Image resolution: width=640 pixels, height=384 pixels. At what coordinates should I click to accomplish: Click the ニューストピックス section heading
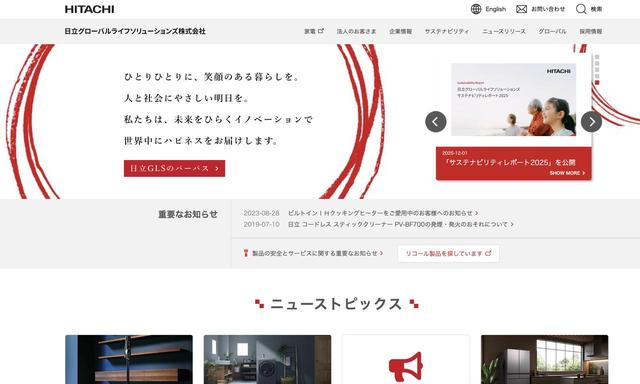coord(336,304)
